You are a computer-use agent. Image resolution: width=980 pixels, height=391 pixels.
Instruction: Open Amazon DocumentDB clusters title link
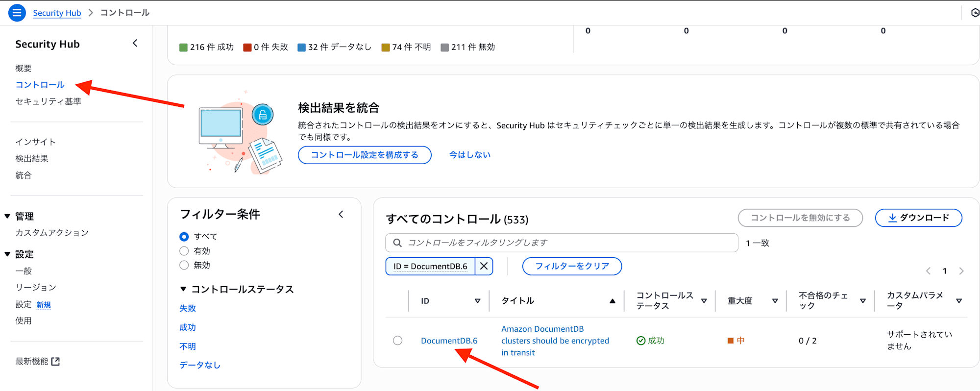click(555, 341)
